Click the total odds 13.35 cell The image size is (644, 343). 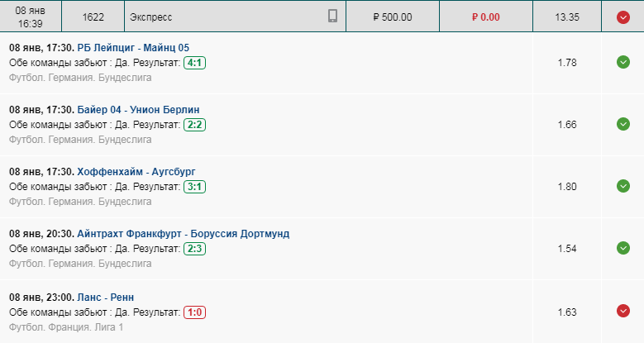(x=567, y=17)
